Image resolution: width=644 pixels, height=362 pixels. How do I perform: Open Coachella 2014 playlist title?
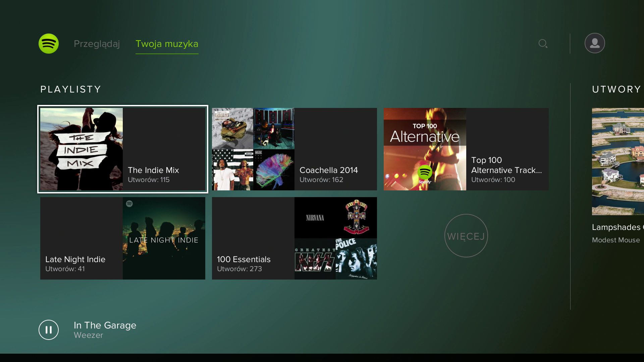pos(328,170)
